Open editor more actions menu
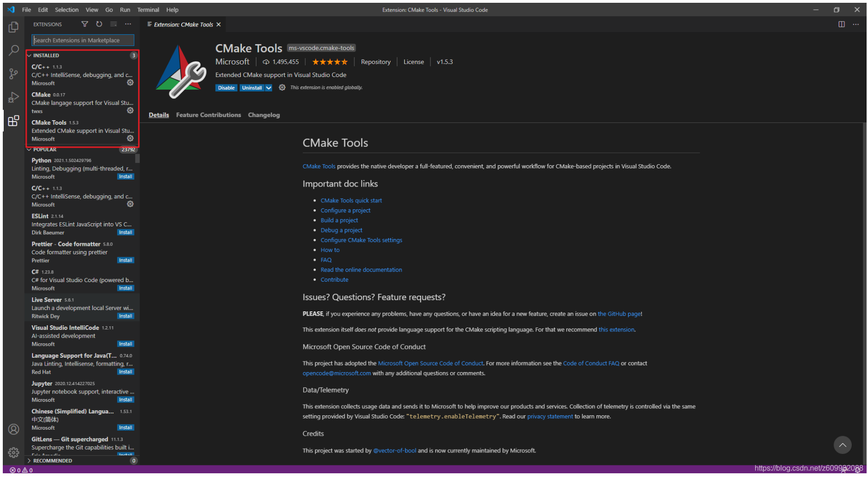 coord(856,24)
